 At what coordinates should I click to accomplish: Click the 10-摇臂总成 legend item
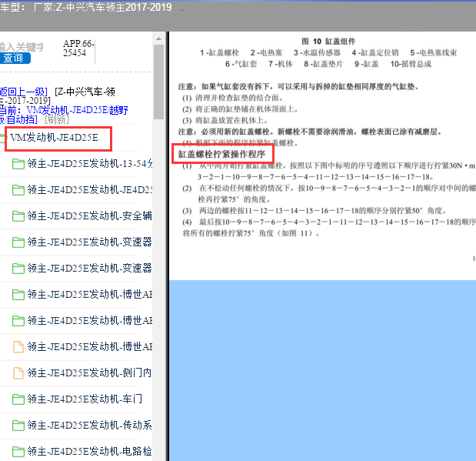click(x=411, y=64)
